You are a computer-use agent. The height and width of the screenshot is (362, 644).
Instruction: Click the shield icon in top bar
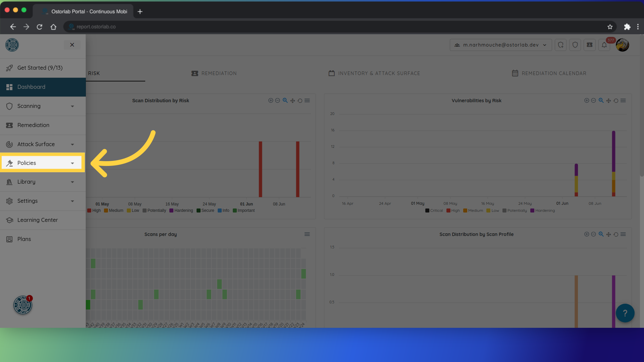[x=575, y=45]
